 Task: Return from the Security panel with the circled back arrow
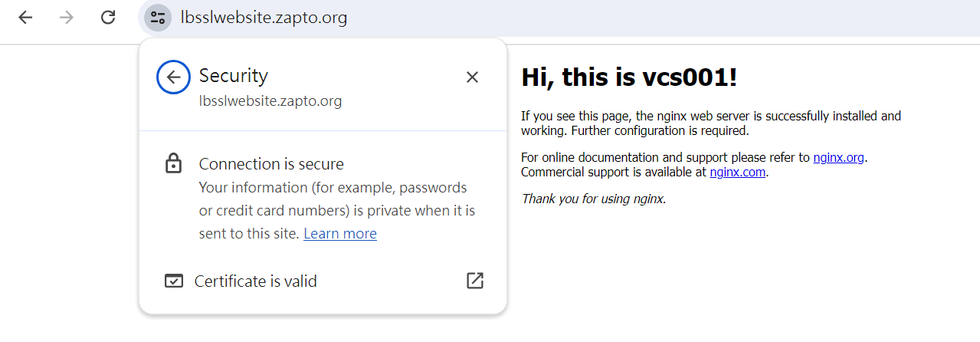tap(173, 77)
